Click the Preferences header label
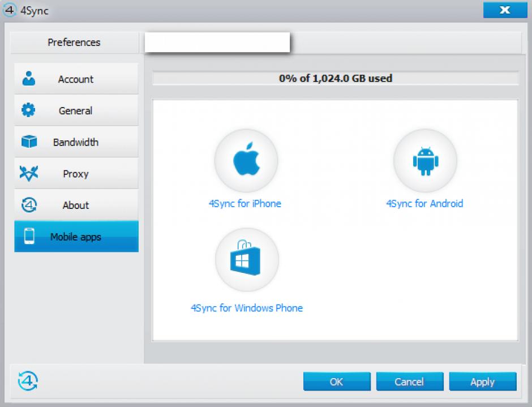This screenshot has width=532, height=407. 74,42
